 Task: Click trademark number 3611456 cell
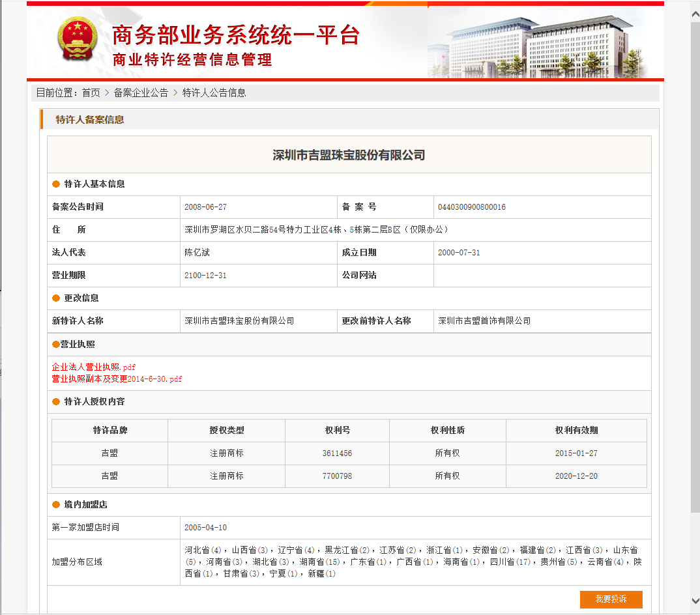[x=337, y=453]
